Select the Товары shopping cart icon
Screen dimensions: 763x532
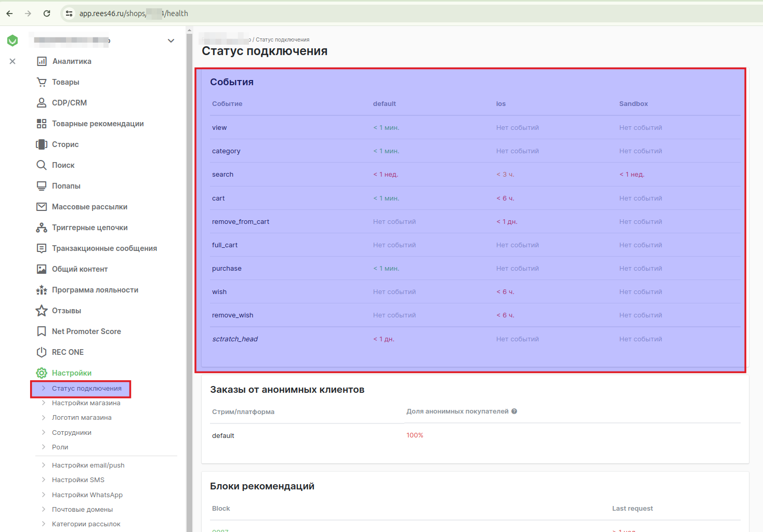(x=42, y=82)
